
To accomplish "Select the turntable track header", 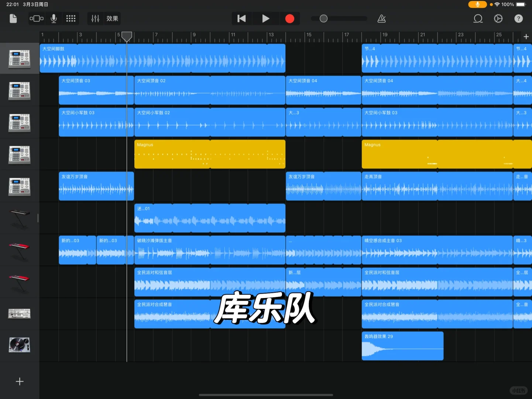I will click(19, 345).
